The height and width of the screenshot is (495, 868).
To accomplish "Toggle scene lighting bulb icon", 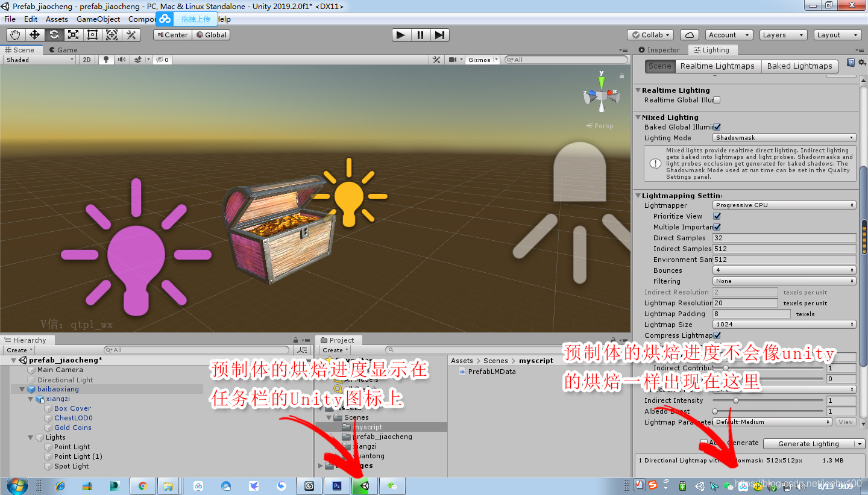I will coord(106,60).
